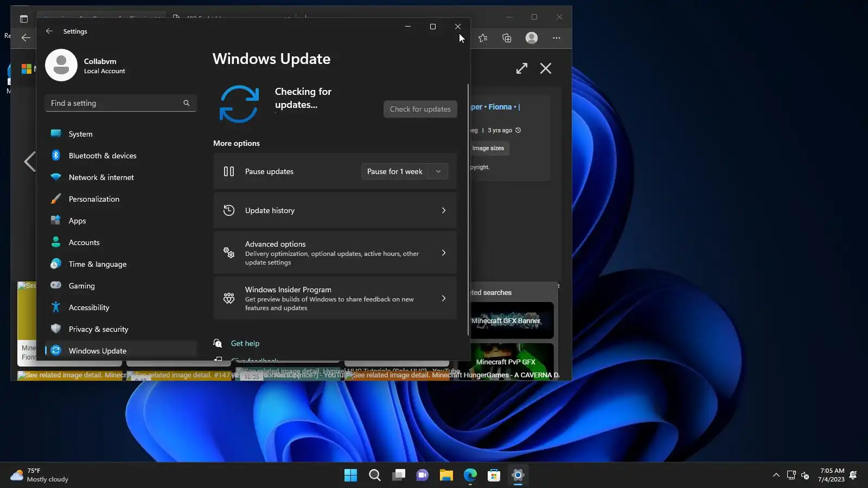Open the Personalization settings category
Image resolution: width=868 pixels, height=488 pixels.
(120, 199)
